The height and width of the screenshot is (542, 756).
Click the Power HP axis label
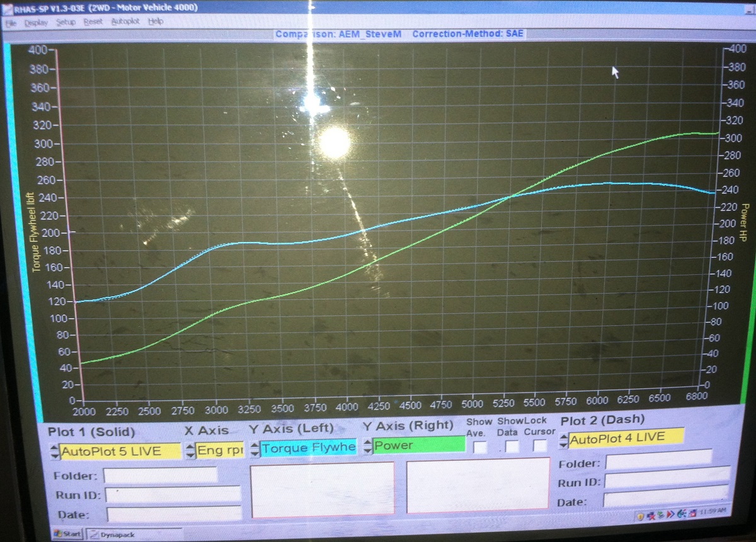click(x=745, y=222)
